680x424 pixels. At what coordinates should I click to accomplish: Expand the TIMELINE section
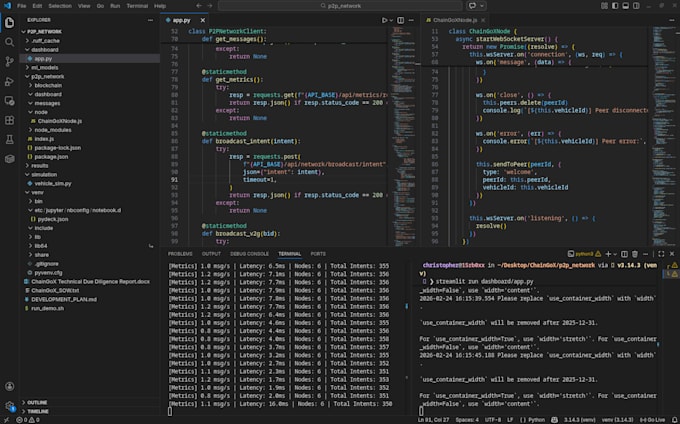coord(38,411)
